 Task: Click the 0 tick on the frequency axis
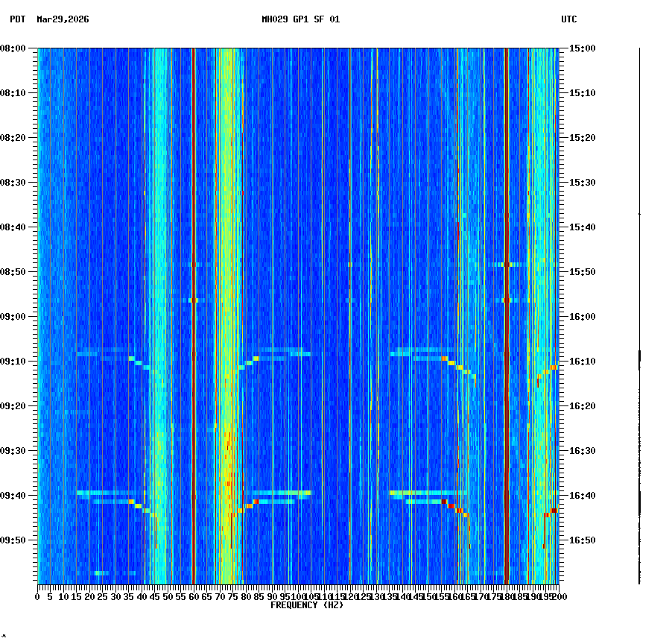pos(36,596)
